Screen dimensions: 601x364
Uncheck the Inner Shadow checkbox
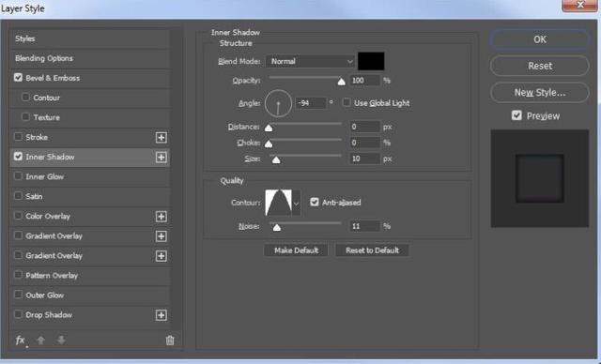click(18, 156)
